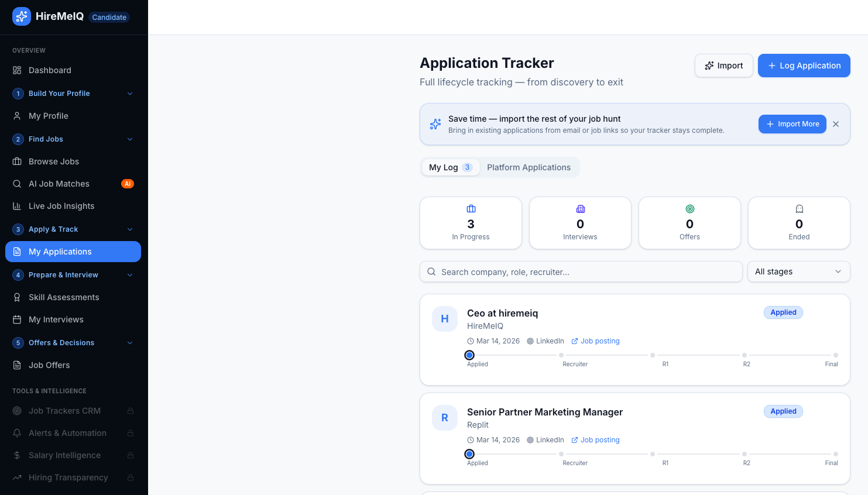Click the My Interviews calendar icon
Viewport: 868px width, 495px height.
[17, 319]
